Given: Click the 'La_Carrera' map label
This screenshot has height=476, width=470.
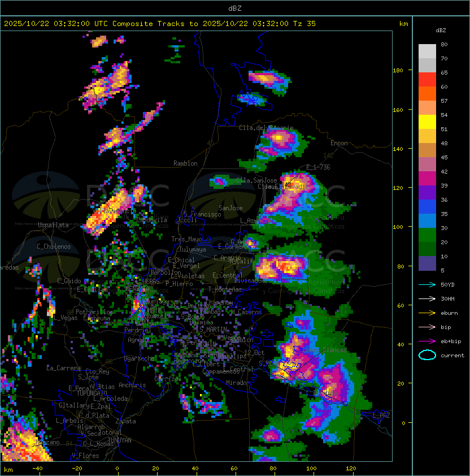Looking at the screenshot, I should point(63,368).
